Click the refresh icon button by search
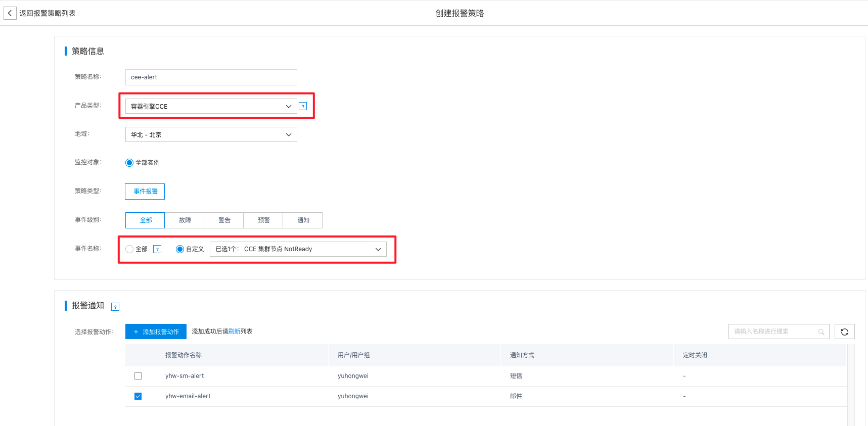This screenshot has width=868, height=426. pyautogui.click(x=845, y=332)
